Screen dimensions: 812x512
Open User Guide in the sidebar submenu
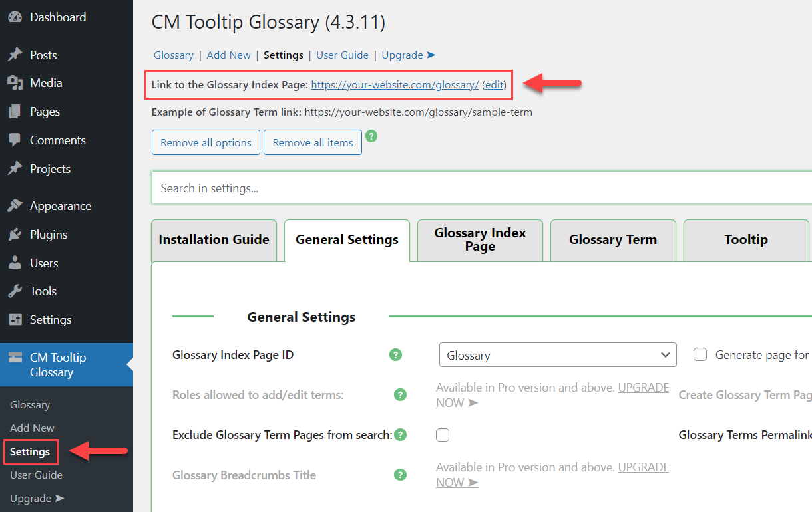36,475
